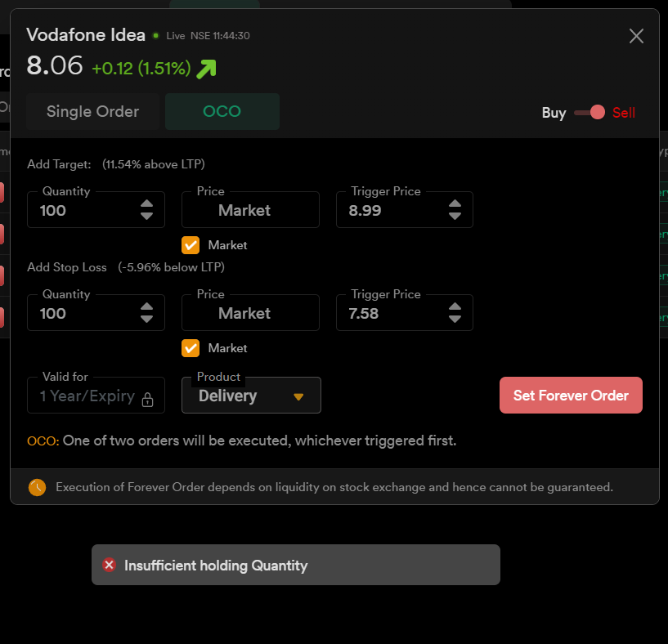The image size is (668, 644).
Task: Click the Target Price Market field
Action: pyautogui.click(x=249, y=211)
